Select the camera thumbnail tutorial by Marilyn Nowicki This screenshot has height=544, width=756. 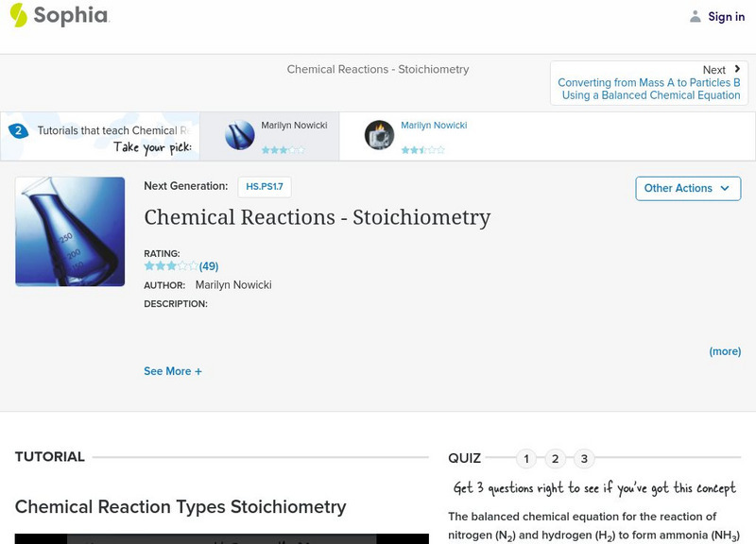[377, 136]
